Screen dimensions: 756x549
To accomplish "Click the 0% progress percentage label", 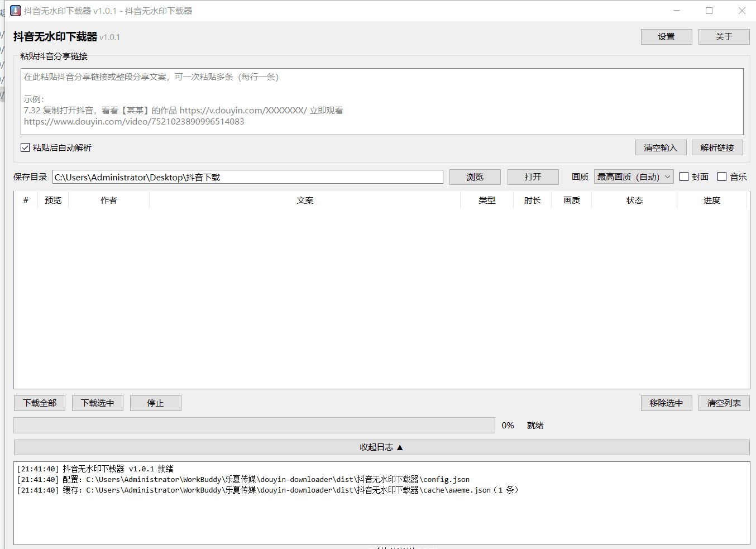I will click(x=508, y=426).
